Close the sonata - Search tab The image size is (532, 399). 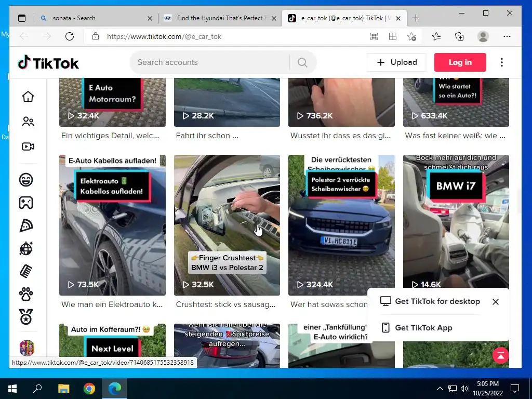[x=150, y=18]
